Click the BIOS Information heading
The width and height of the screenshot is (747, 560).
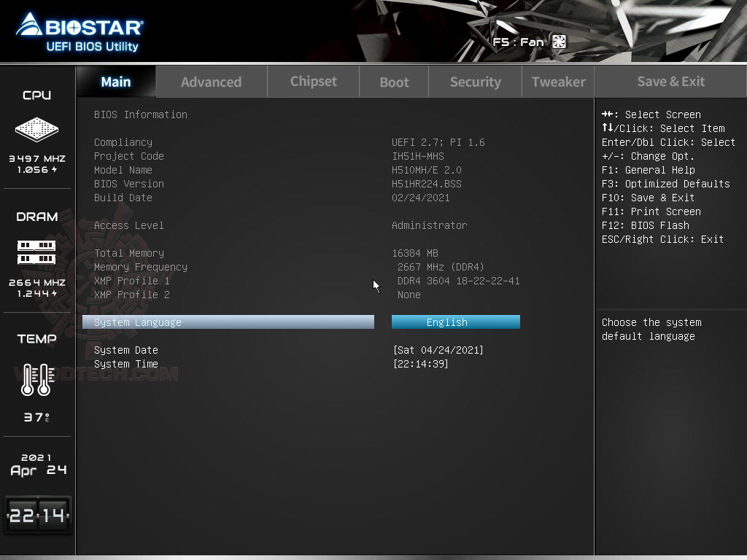(141, 114)
